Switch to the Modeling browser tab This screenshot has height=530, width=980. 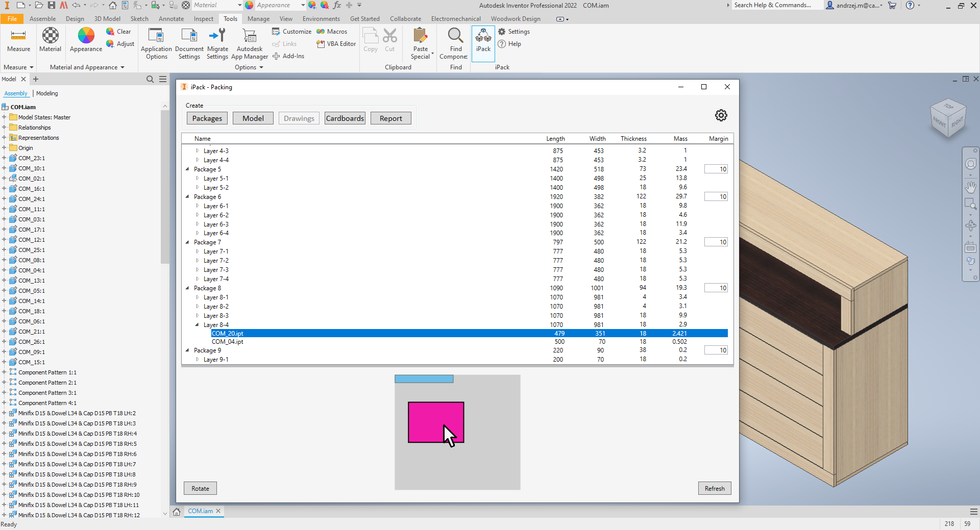47,93
